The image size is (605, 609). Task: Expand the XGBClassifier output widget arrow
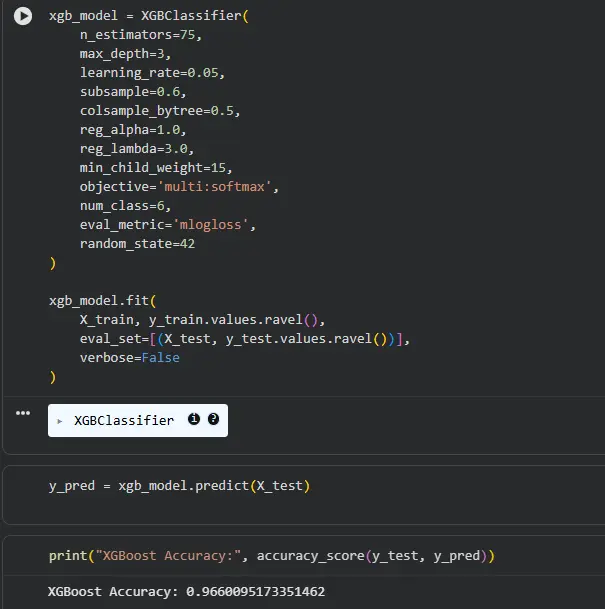(x=59, y=421)
